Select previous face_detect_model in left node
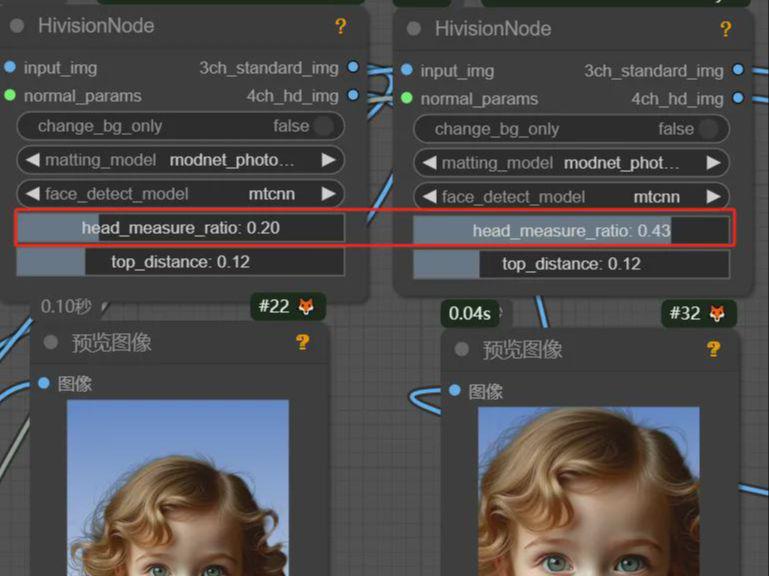This screenshot has height=576, width=769. tap(32, 194)
